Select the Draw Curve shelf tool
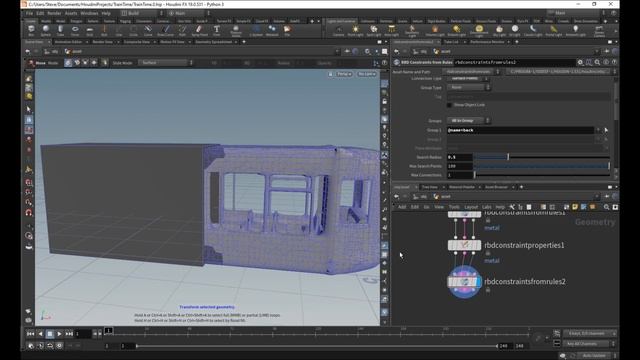This screenshot has height=360, width=640. 165,30
